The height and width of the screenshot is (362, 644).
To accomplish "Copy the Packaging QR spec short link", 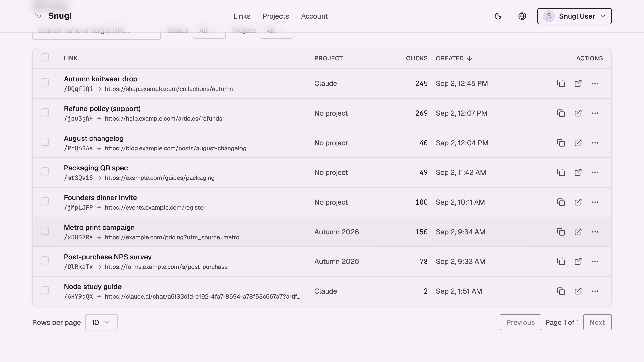I will pyautogui.click(x=561, y=172).
